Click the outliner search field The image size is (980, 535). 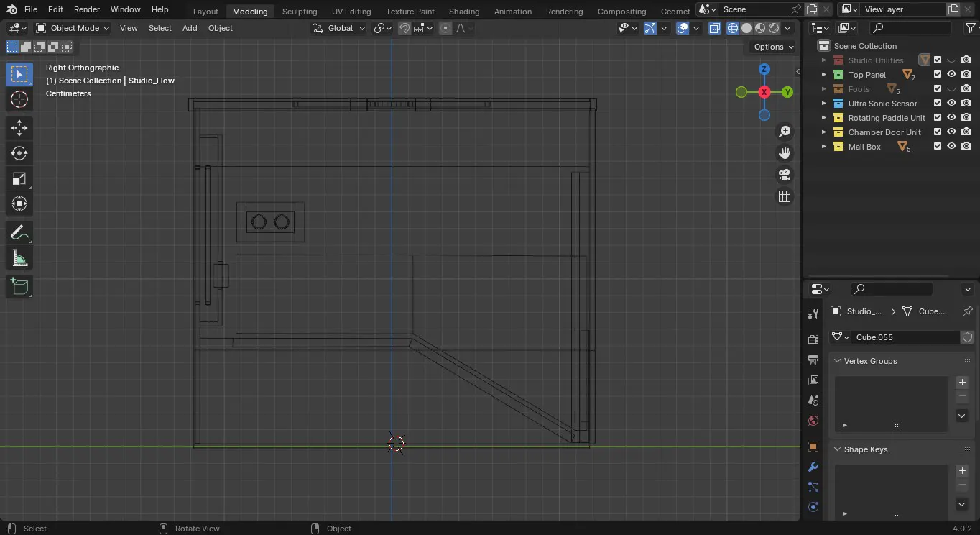(910, 28)
